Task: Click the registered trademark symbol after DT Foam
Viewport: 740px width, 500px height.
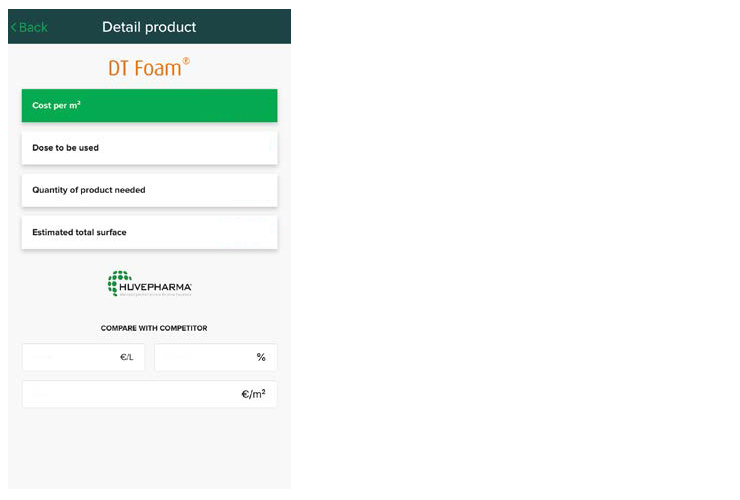Action: pos(186,61)
